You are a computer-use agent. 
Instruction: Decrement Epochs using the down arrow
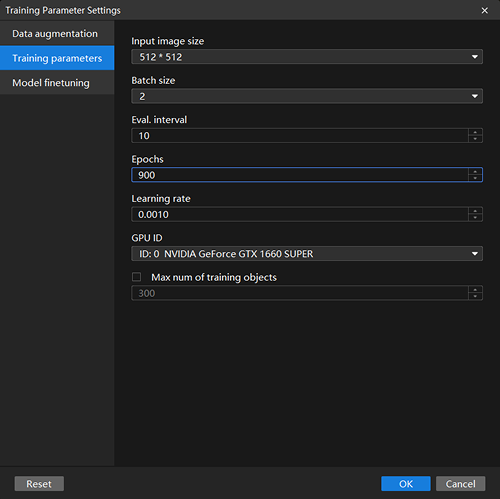475,178
